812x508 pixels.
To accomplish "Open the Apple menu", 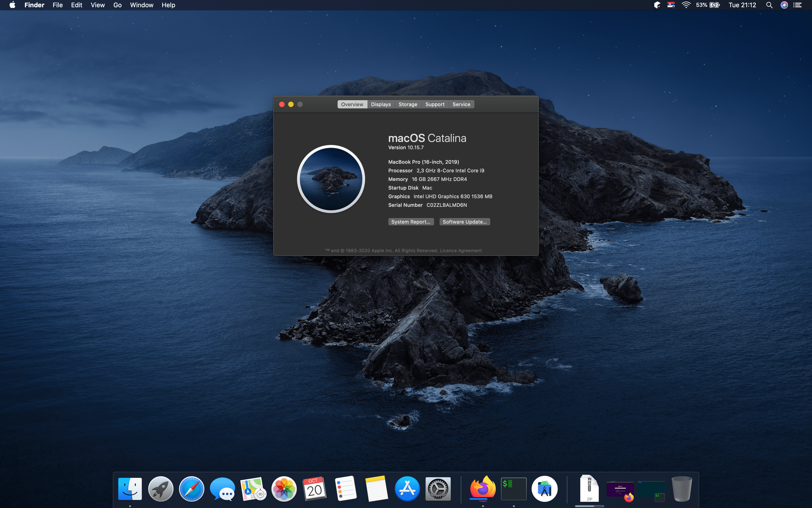I will [12, 5].
